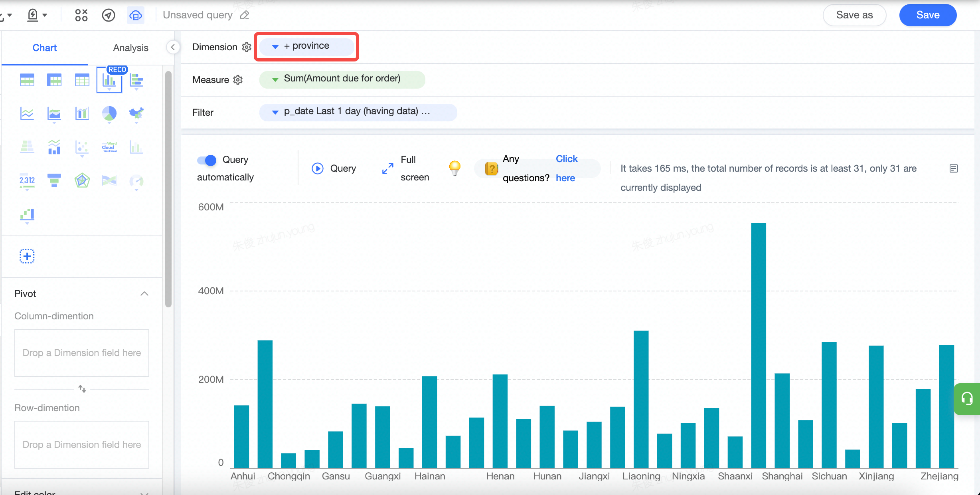Switch to the Analysis tab
Image resolution: width=980 pixels, height=495 pixels.
pos(130,48)
